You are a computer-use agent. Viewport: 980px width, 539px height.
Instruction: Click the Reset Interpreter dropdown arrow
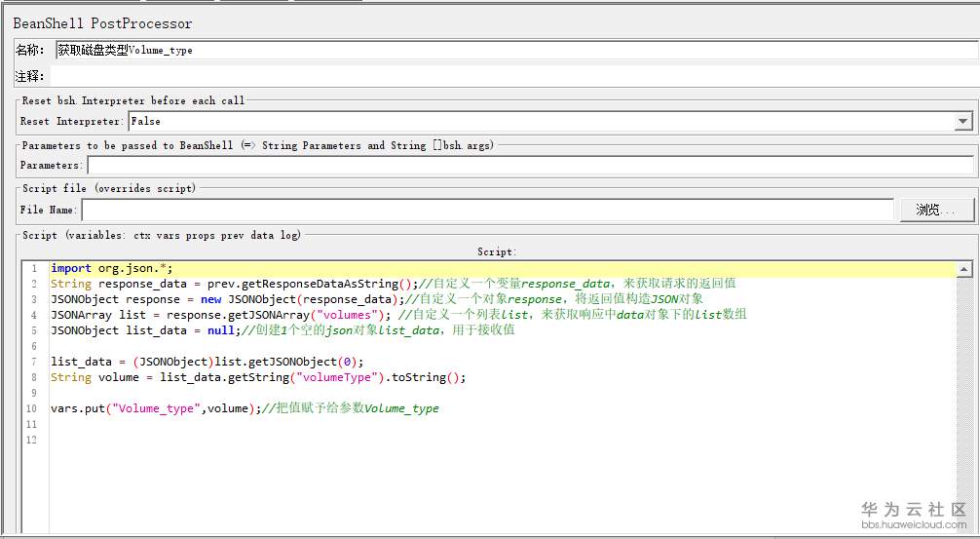point(963,121)
